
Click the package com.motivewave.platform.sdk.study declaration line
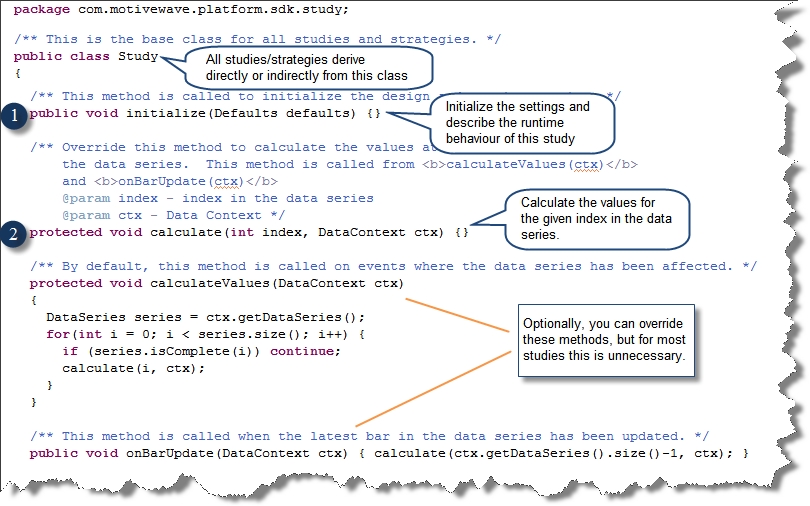tap(181, 9)
